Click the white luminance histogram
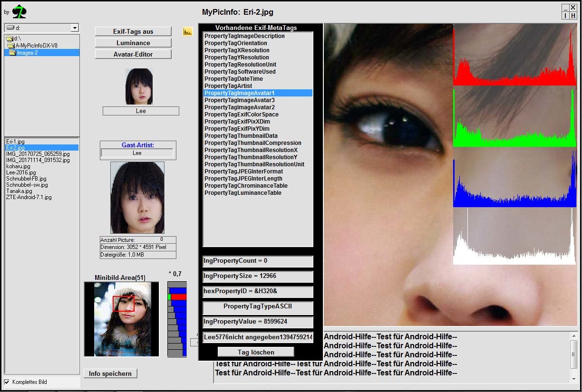The height and width of the screenshot is (392, 582). pos(515,236)
